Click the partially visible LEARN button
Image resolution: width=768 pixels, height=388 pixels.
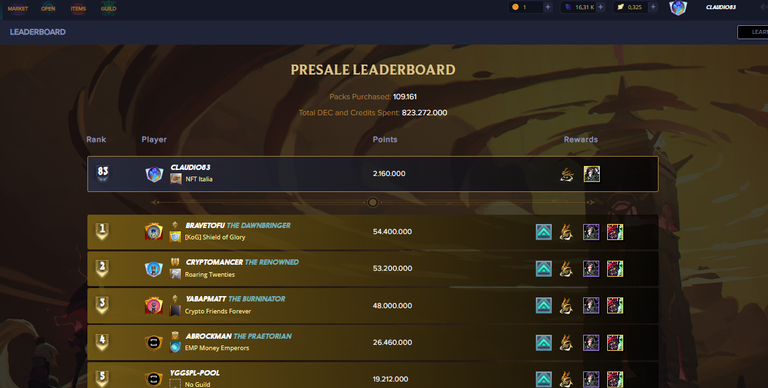tap(753, 32)
